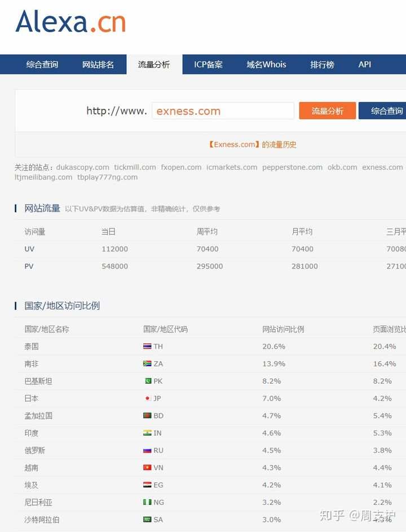
Task: Click the South Africa flag icon
Action: click(147, 364)
